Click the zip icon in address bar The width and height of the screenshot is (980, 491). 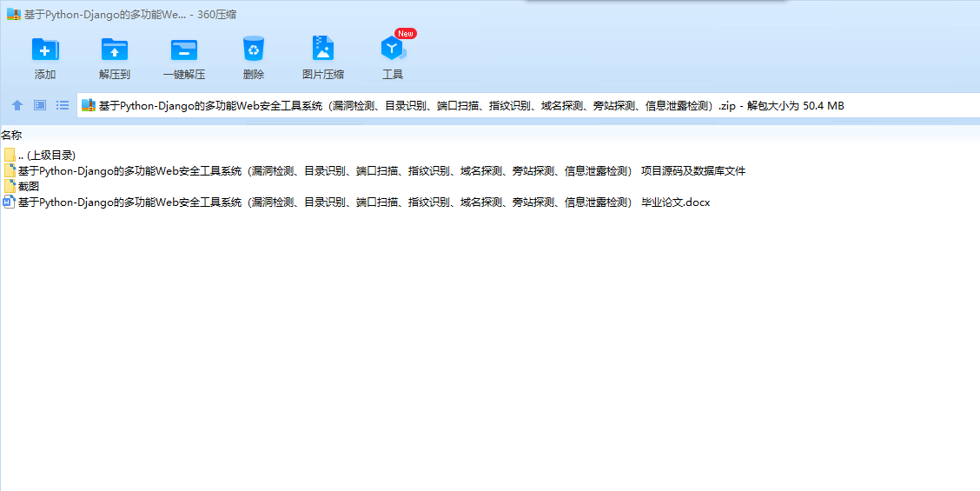click(x=89, y=105)
